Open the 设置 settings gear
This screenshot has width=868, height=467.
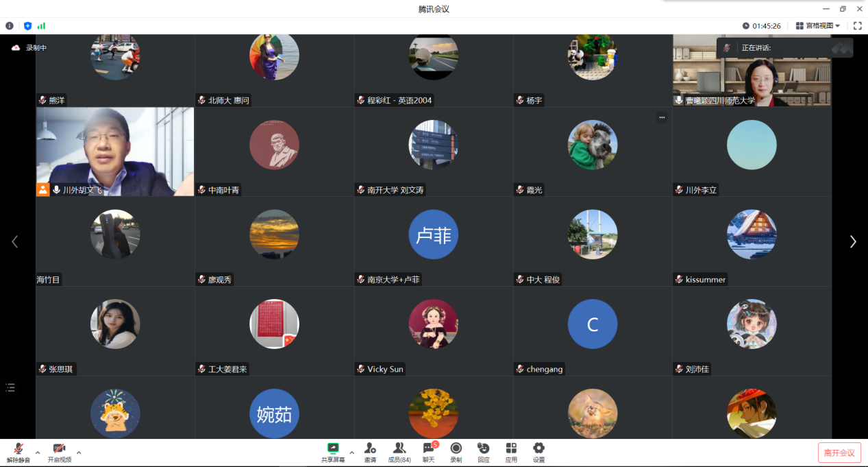(x=539, y=448)
